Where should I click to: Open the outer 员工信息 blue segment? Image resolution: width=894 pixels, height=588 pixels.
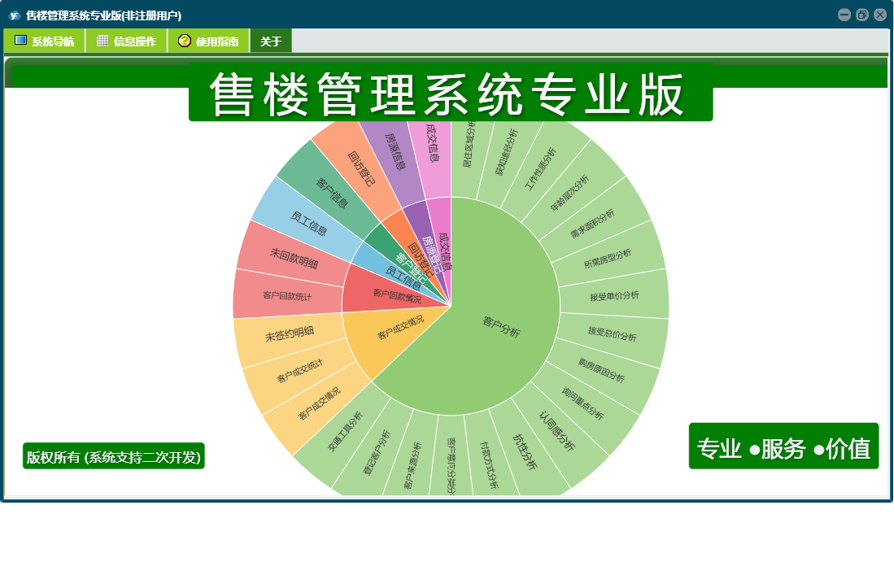308,223
